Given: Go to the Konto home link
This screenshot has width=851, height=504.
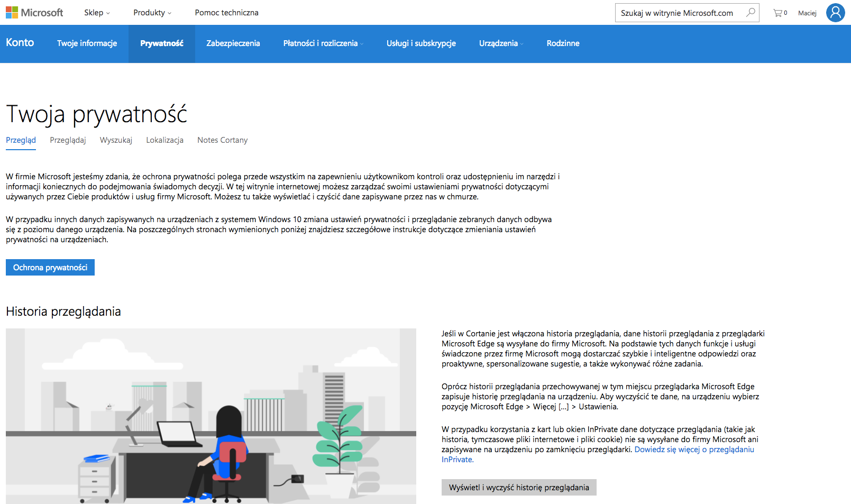Looking at the screenshot, I should tap(20, 43).
